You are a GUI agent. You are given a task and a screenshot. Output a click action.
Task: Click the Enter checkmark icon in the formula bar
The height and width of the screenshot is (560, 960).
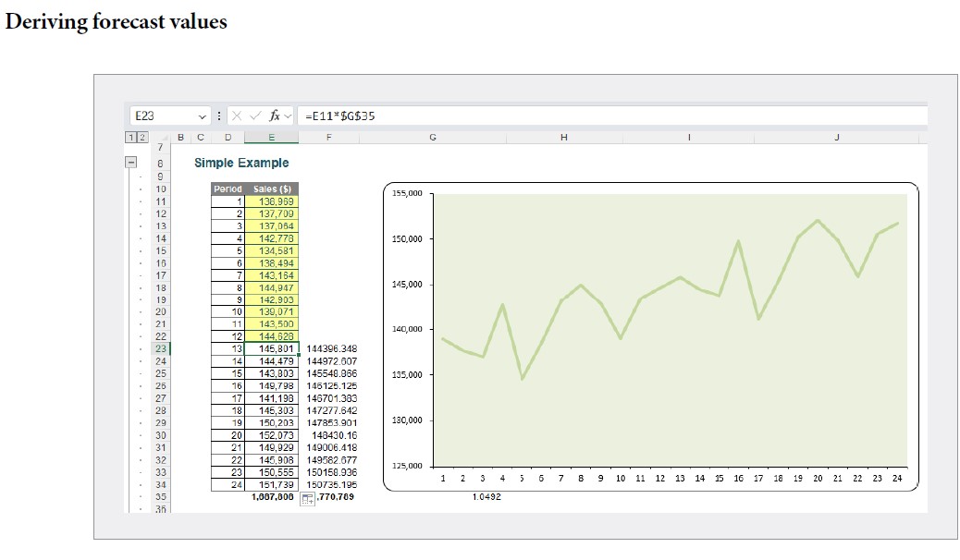pyautogui.click(x=254, y=114)
